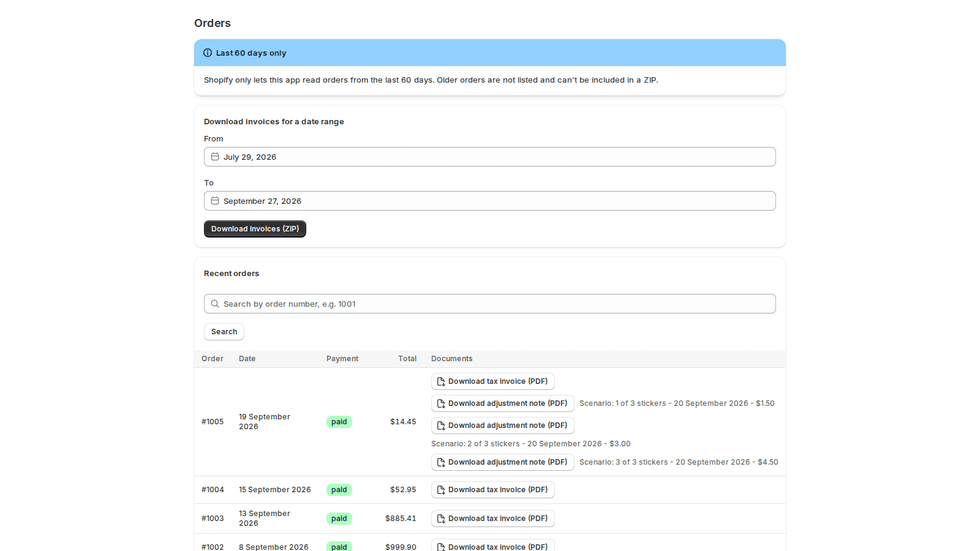This screenshot has width=980, height=551.
Task: Download tax invoice PDF for order #1003
Action: (x=493, y=519)
